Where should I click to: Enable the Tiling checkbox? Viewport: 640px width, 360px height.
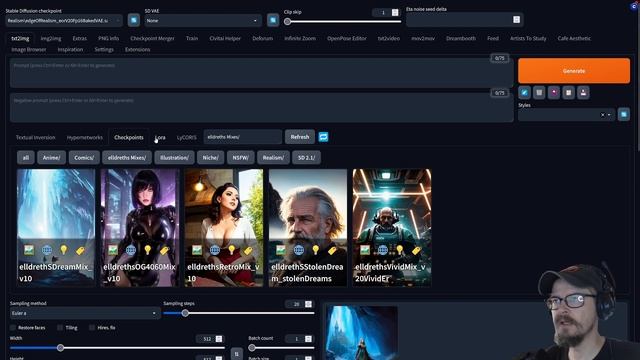pos(60,327)
